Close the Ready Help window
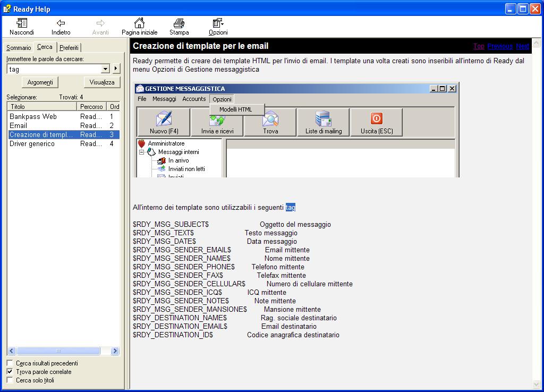This screenshot has width=544, height=392. 535,8
